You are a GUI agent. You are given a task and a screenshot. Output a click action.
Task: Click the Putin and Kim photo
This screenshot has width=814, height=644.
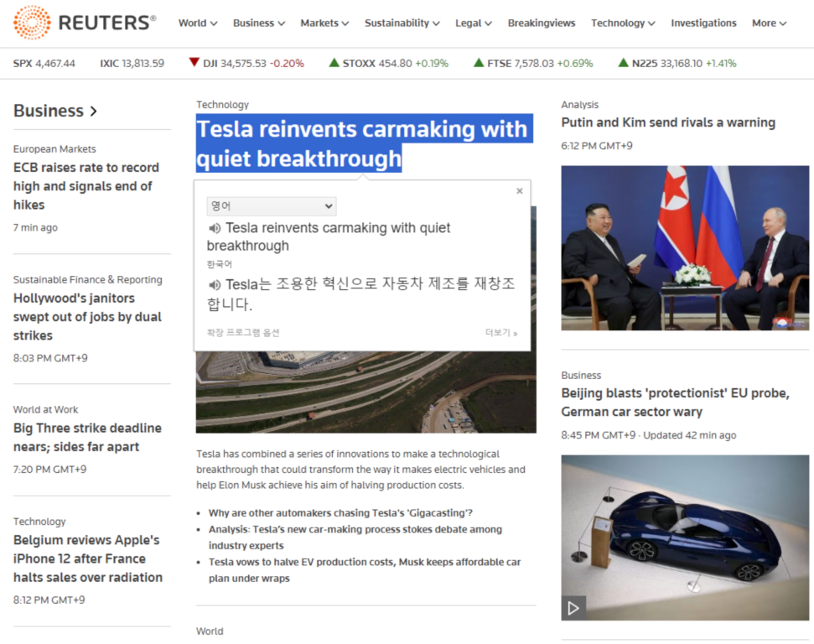685,247
